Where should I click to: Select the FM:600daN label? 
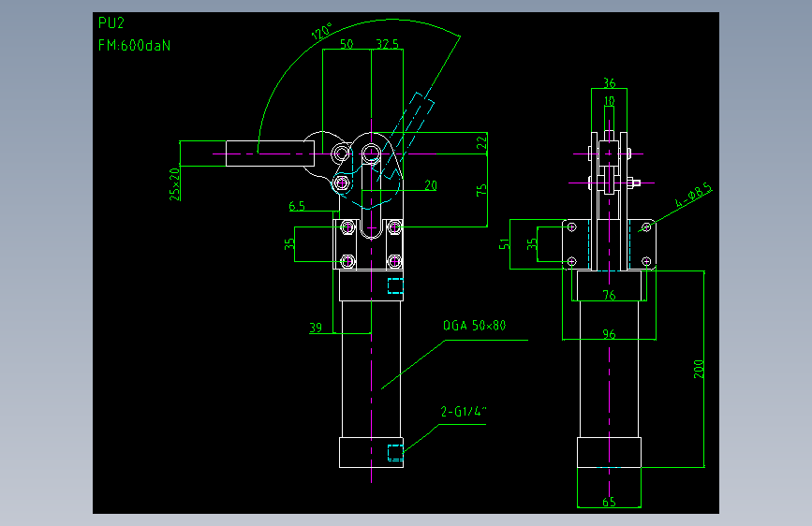134,46
